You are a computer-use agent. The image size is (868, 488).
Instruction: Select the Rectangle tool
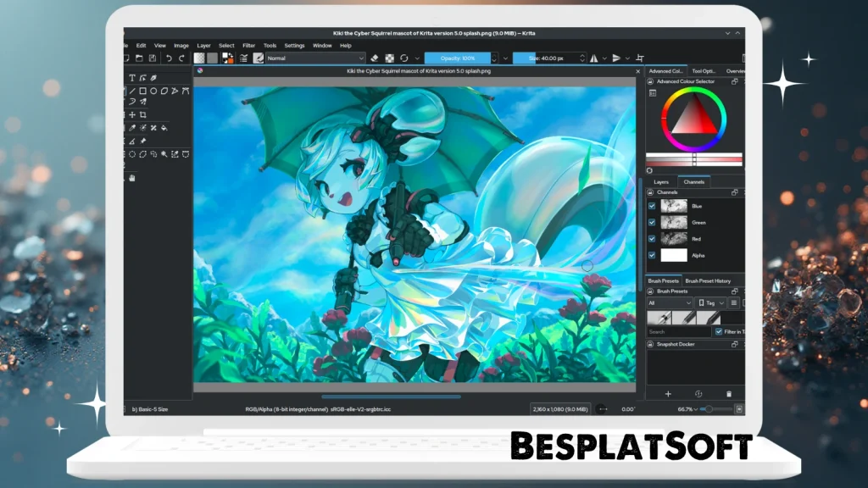click(x=142, y=91)
